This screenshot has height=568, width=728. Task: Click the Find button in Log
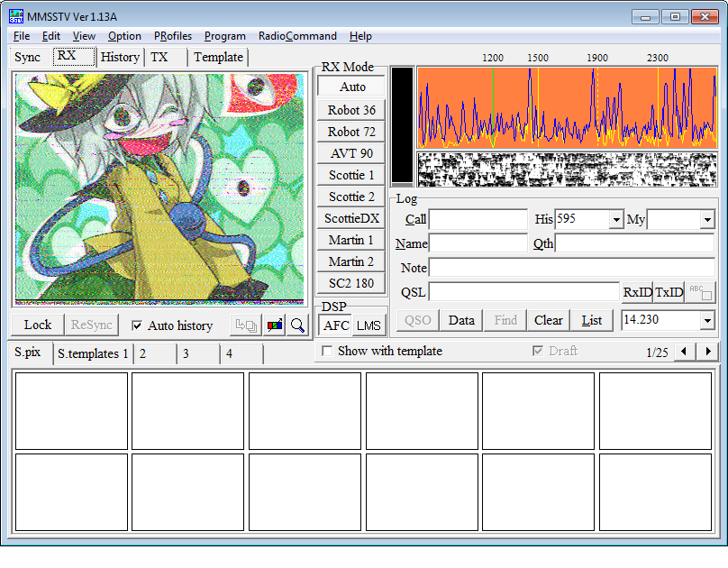click(505, 320)
